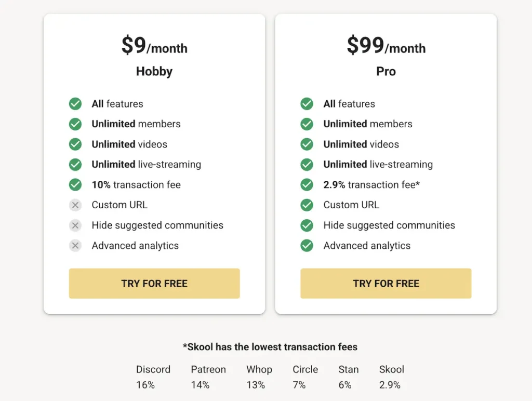Screen dimensions: 532x401
Task: Click the Hobby plan TRY FOR FREE button
Action: coord(154,284)
